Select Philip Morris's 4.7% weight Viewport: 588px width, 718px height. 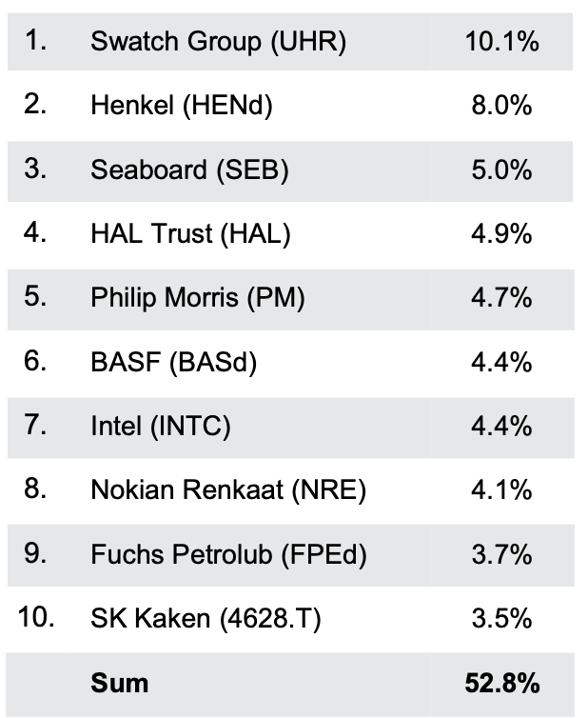501,298
